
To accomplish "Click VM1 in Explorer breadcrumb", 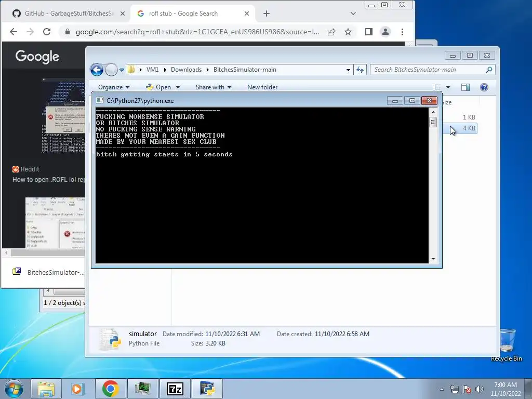I will [152, 70].
